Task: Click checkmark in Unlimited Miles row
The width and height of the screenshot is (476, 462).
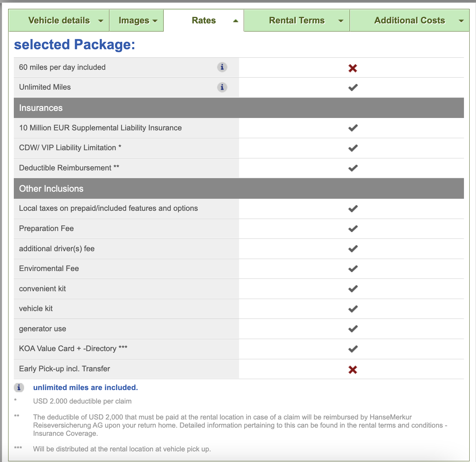Action: coord(353,88)
